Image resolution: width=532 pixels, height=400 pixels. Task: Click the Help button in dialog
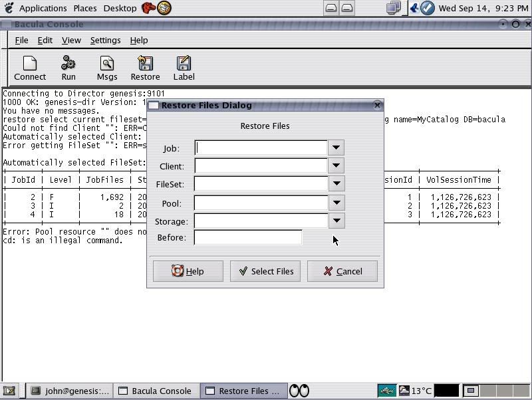[x=188, y=271]
